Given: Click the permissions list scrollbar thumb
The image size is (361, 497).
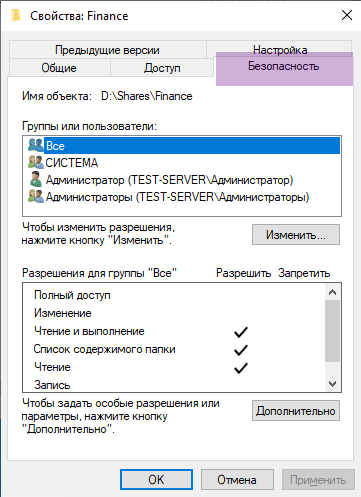Looking at the screenshot, I should coord(332,331).
